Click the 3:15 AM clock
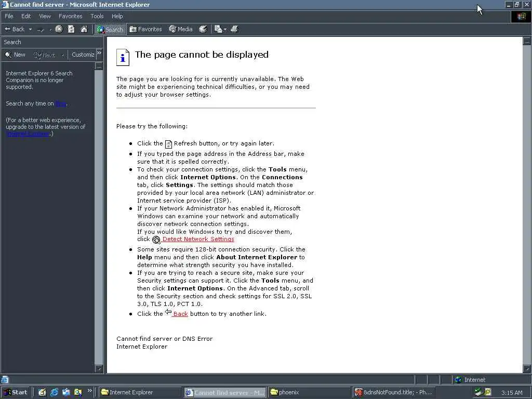 tap(512, 393)
